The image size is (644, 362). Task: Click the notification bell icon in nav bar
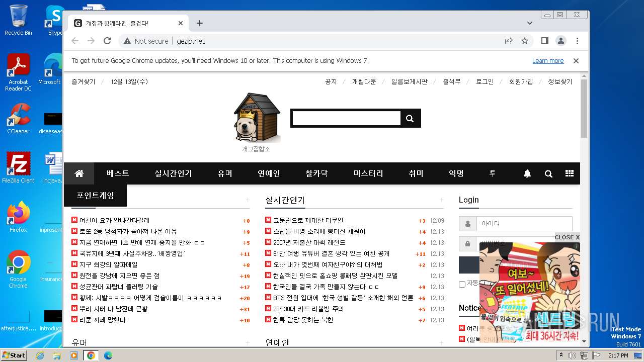[x=527, y=173]
